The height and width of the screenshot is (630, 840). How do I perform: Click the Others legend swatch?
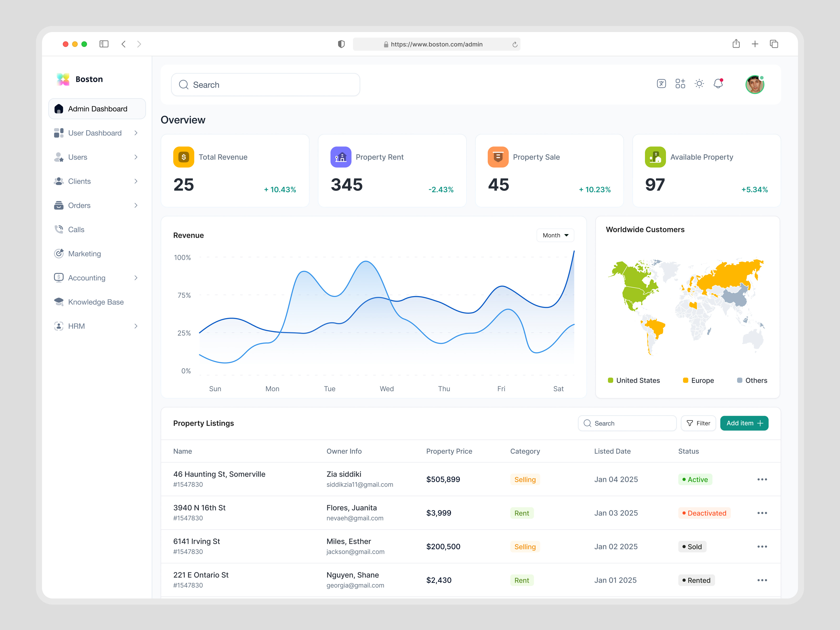739,380
